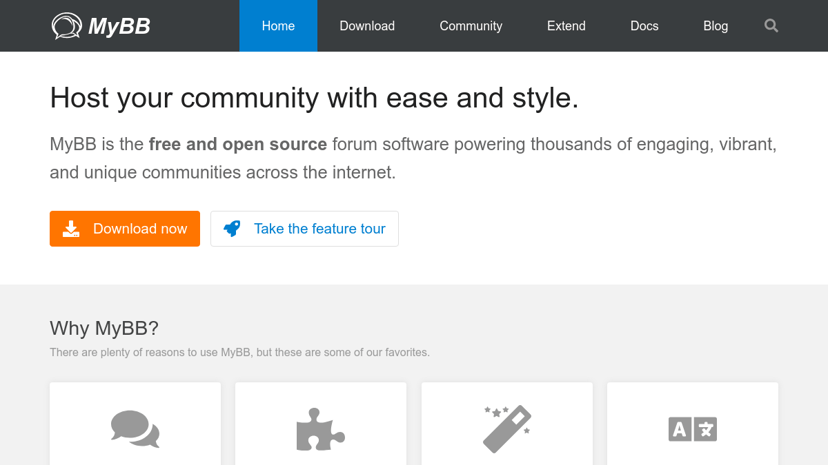Click the 'Host your community' headline
Screen dimensions: 828x465
click(314, 98)
